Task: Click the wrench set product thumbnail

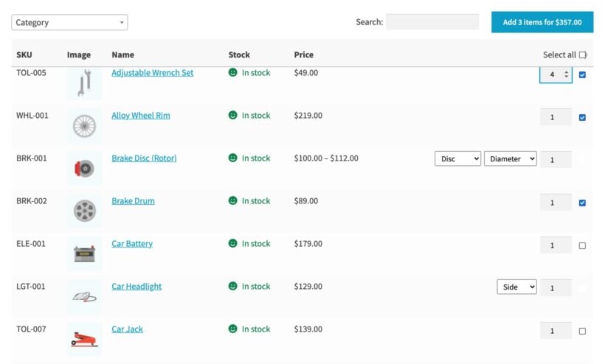Action: pos(85,83)
